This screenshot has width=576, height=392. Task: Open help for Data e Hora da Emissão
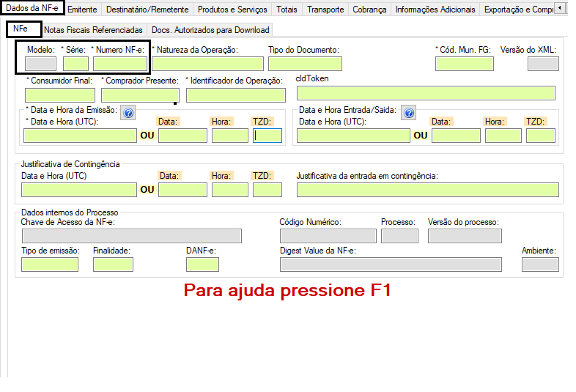(128, 113)
